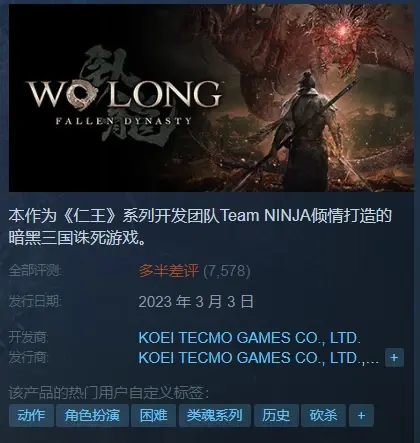Click the 该产品的热门用户自定义标签 heading
420x443 pixels.
pyautogui.click(x=109, y=393)
